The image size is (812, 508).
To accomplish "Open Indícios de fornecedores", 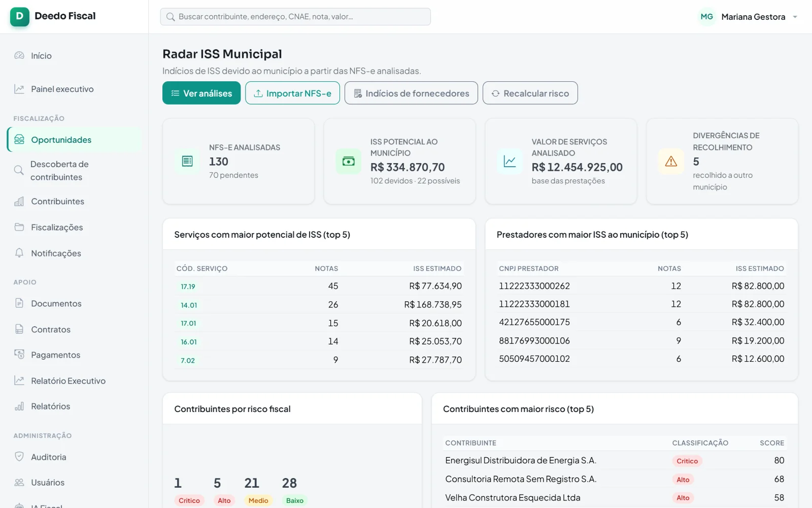I will pos(411,93).
